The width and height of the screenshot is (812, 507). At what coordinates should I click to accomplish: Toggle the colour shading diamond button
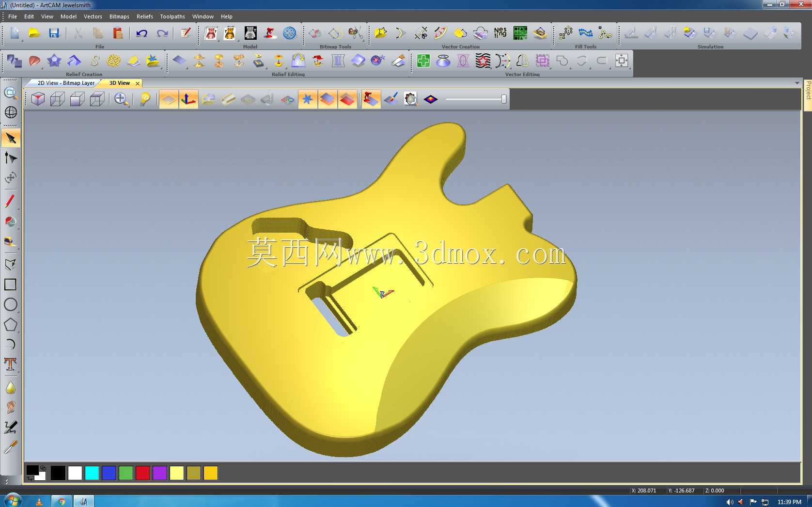click(431, 99)
